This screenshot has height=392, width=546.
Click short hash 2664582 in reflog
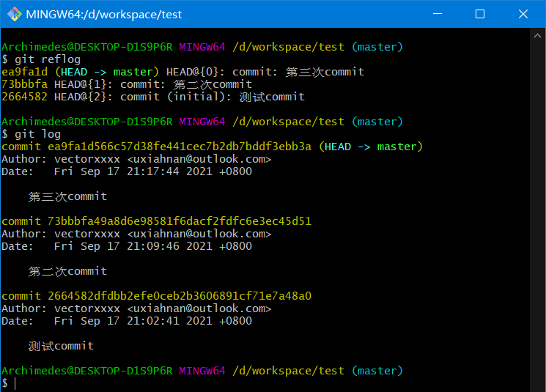click(x=24, y=97)
